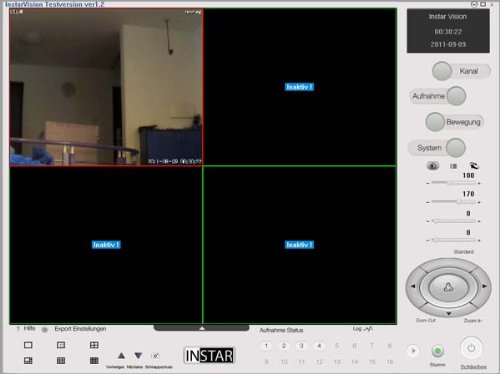Open Hilfe question mark icon

pos(18,329)
